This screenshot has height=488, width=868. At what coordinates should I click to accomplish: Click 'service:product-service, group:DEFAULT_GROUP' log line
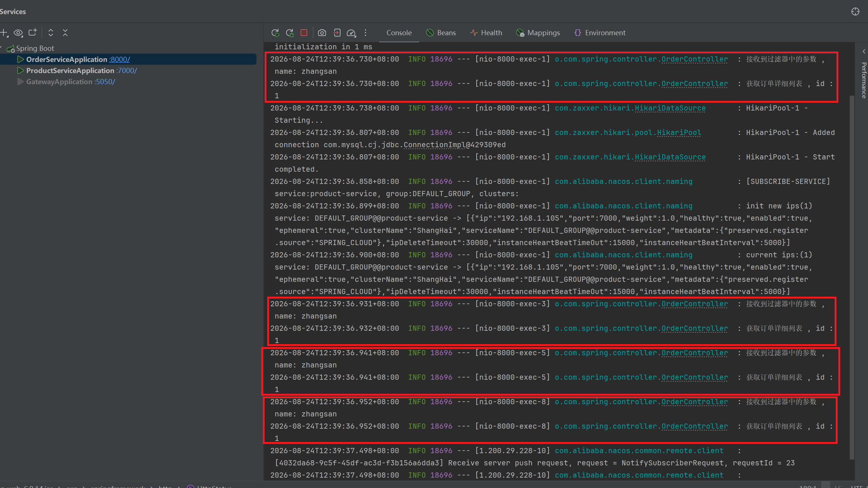tap(397, 194)
